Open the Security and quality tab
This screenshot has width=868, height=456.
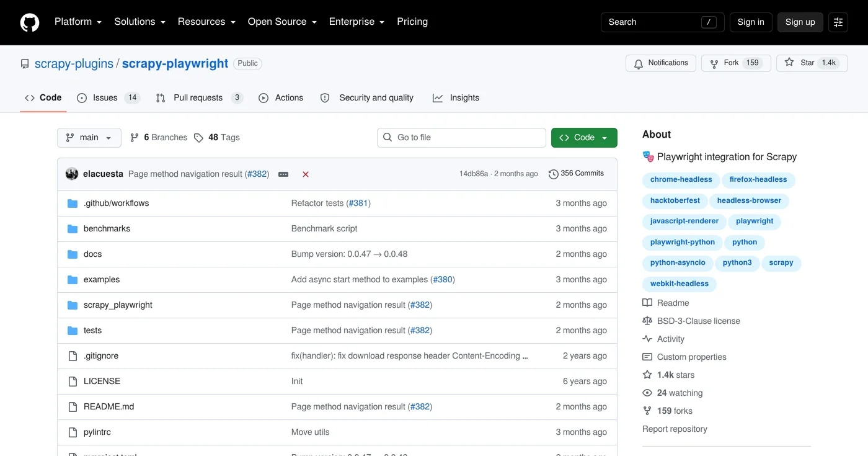tap(367, 98)
